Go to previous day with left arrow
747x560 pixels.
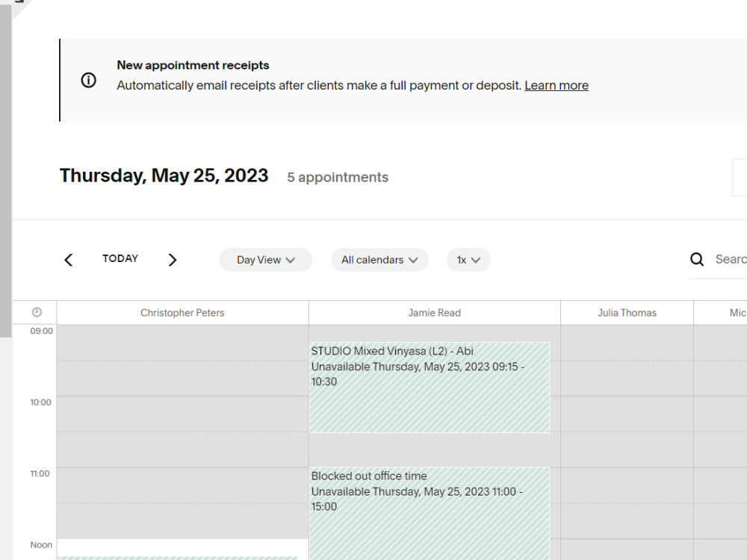69,260
